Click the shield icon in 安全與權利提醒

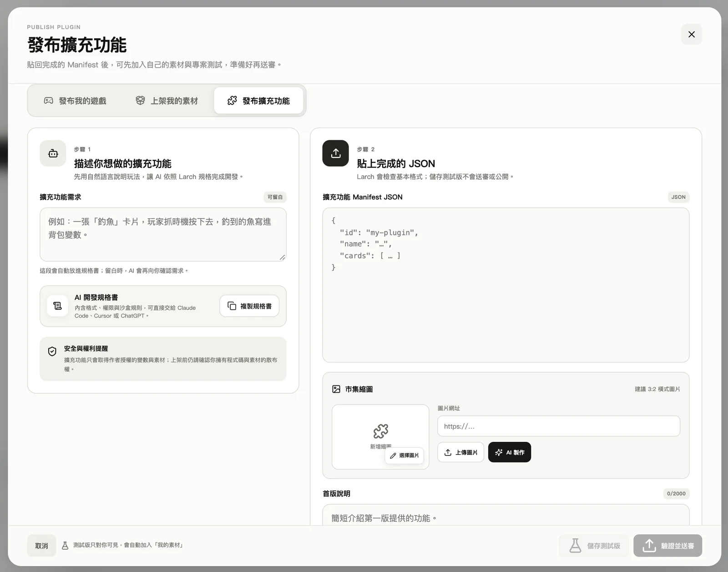[52, 351]
